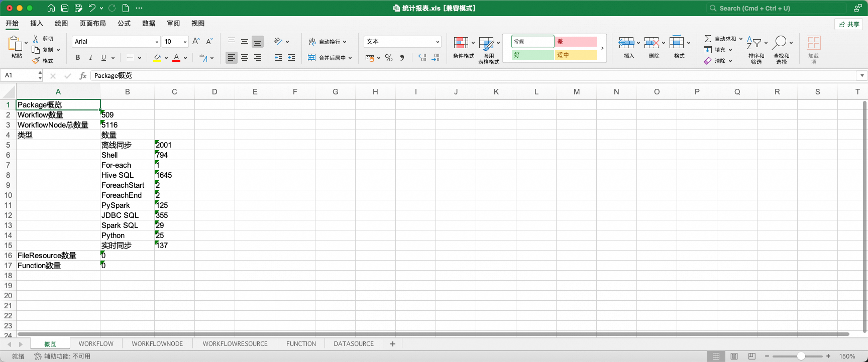Toggle center horizontal alignment
Screen dimensions: 868x362
245,58
